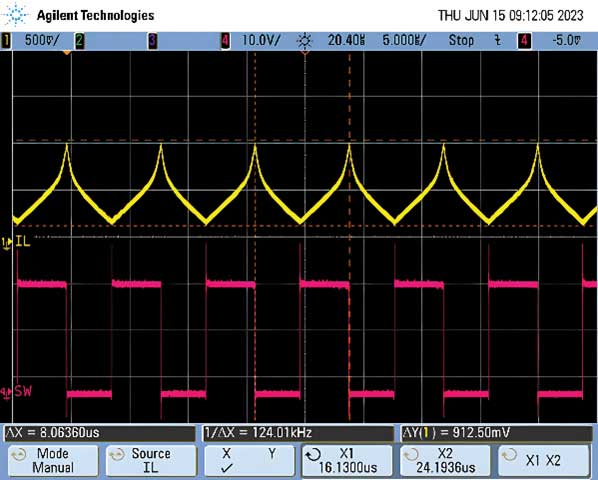Click the falling edge trigger slope icon
This screenshot has height=480, width=598.
(497, 40)
